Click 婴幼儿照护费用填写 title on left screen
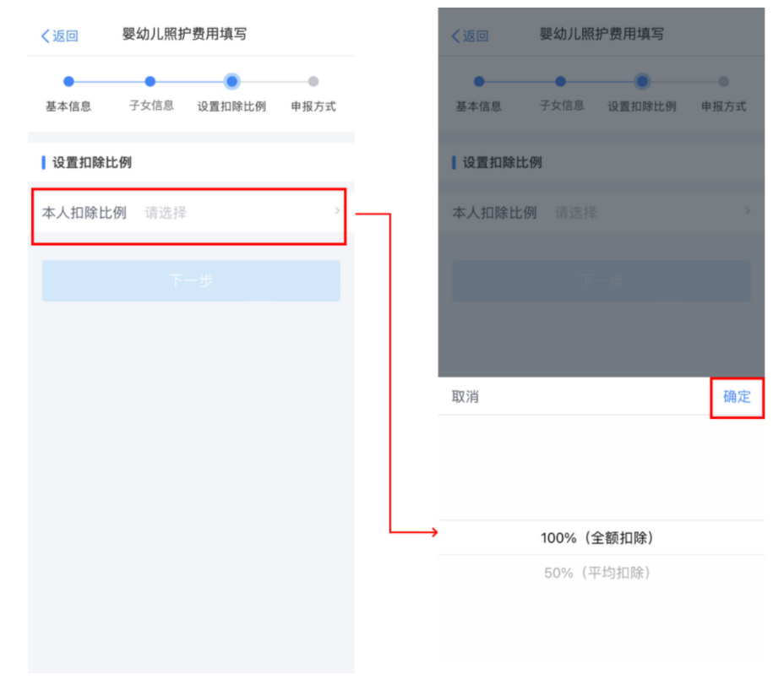Screen dimensions: 784x685 [x=184, y=34]
